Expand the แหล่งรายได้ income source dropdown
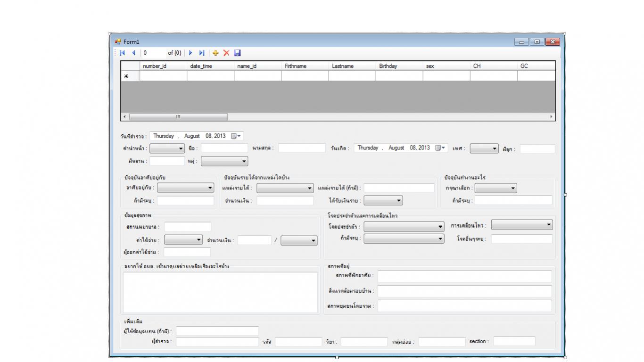644x362 pixels. tap(285, 188)
